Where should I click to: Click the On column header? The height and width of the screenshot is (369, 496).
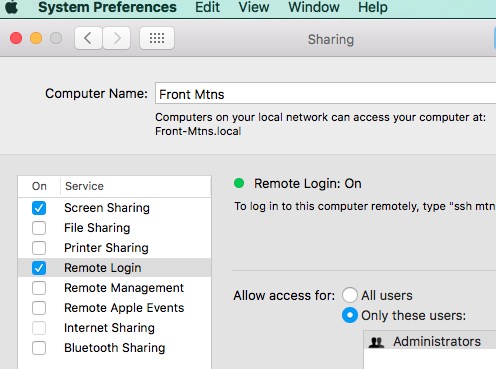[39, 186]
